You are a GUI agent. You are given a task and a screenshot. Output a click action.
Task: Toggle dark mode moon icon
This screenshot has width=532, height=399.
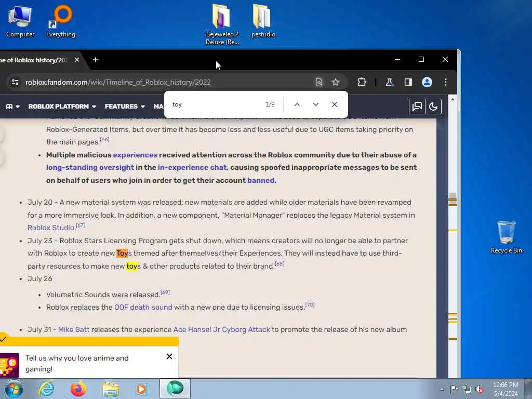coord(433,107)
